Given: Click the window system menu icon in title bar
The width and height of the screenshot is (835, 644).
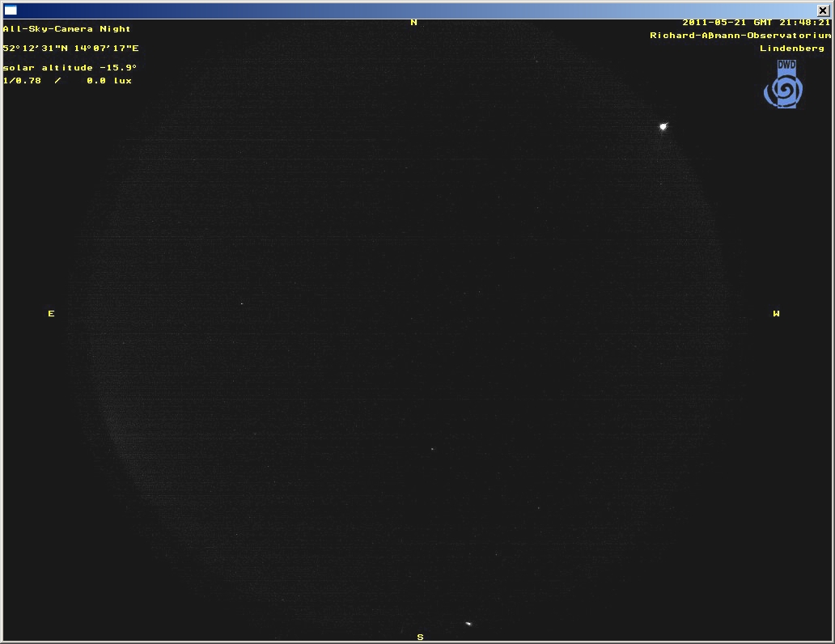Looking at the screenshot, I should point(11,11).
